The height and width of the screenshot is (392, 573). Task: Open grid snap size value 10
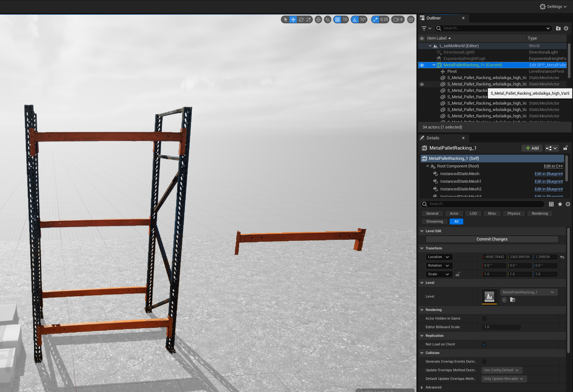pyautogui.click(x=345, y=19)
